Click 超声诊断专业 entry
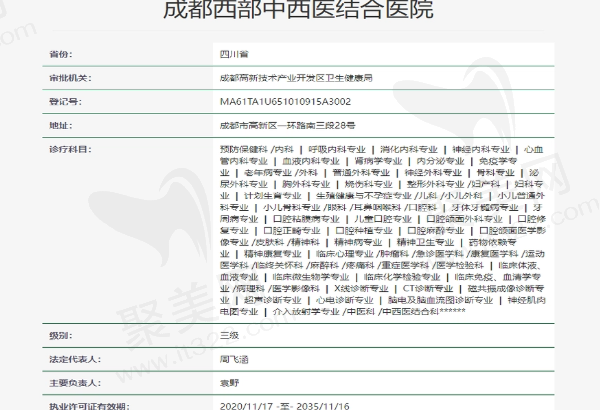 [273, 300]
